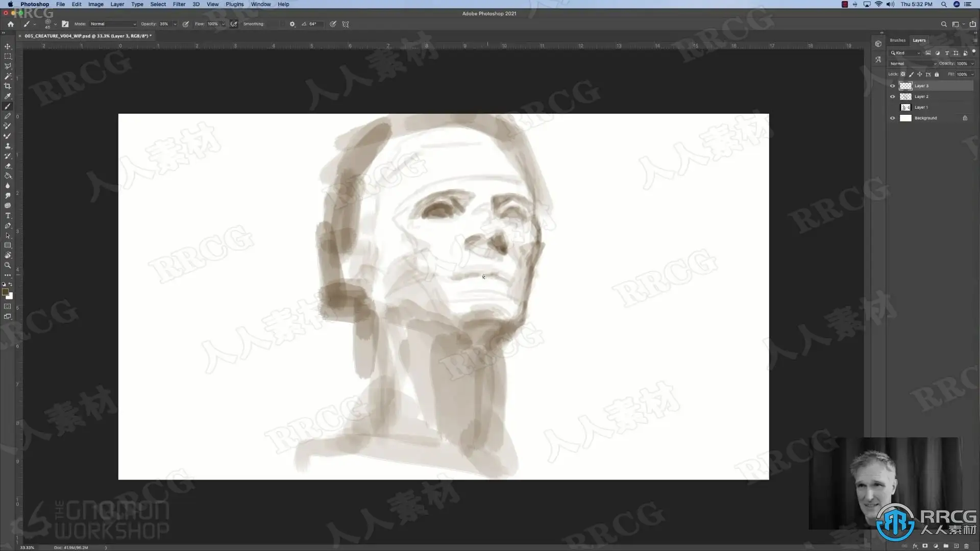Viewport: 980px width, 551px height.
Task: Select the Crop tool
Action: click(8, 86)
